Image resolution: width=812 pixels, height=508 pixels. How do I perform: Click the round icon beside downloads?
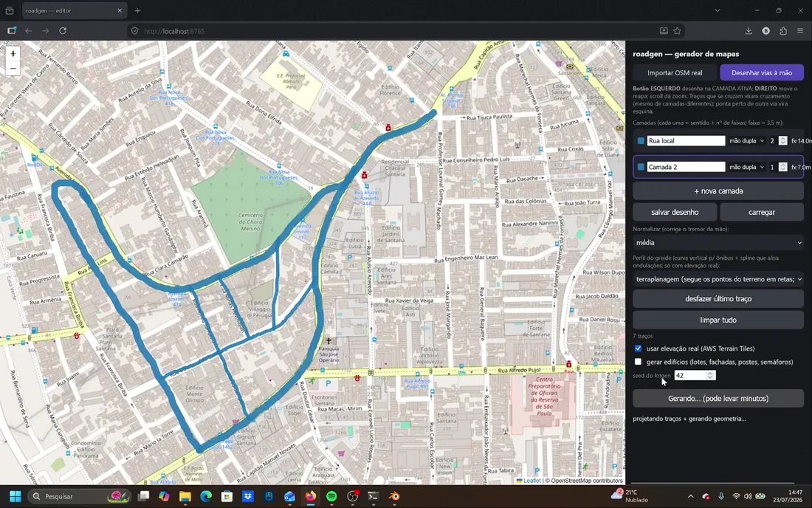click(766, 31)
